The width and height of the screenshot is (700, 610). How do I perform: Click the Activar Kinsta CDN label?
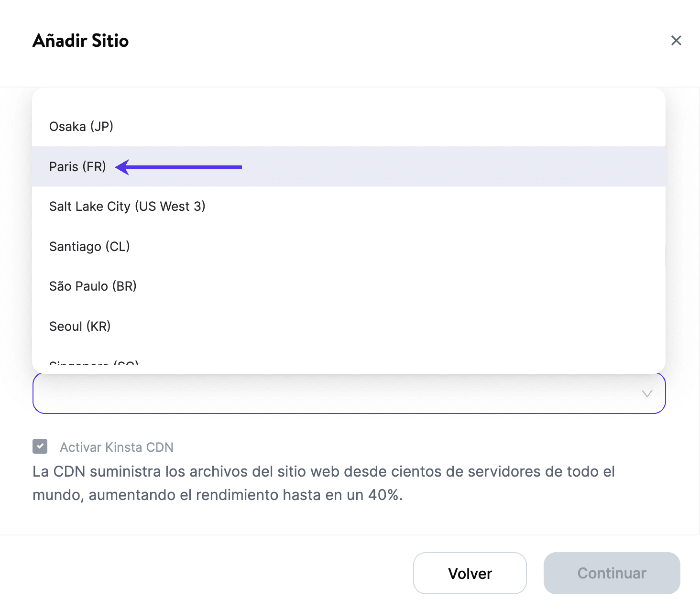(x=117, y=447)
